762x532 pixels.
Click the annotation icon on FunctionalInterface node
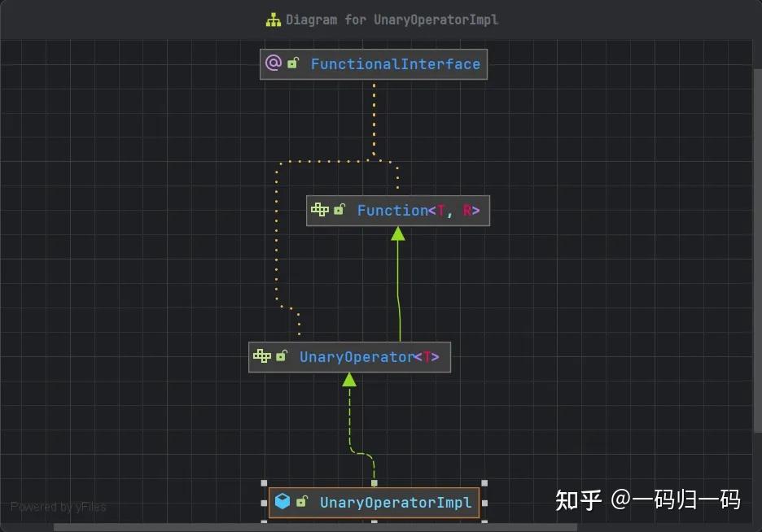coord(272,63)
